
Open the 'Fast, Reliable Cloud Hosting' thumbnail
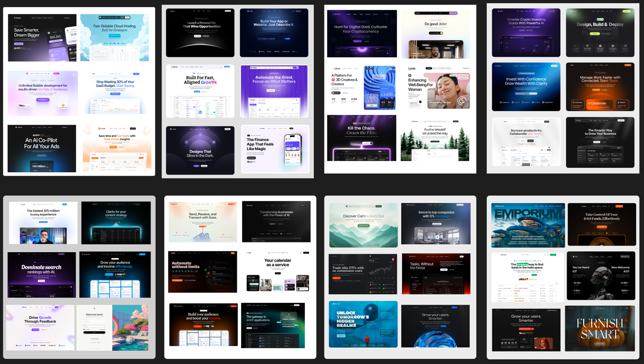[114, 38]
